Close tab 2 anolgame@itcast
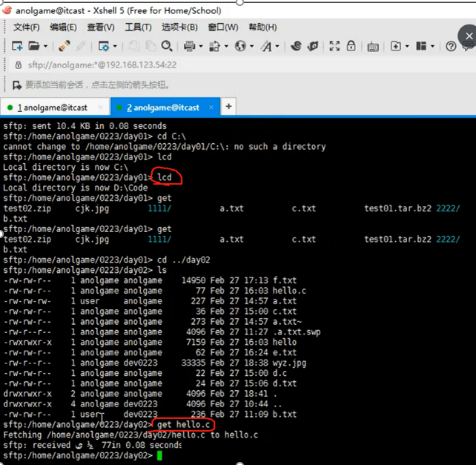Image resolution: width=476 pixels, height=465 pixels. pyautogui.click(x=211, y=108)
